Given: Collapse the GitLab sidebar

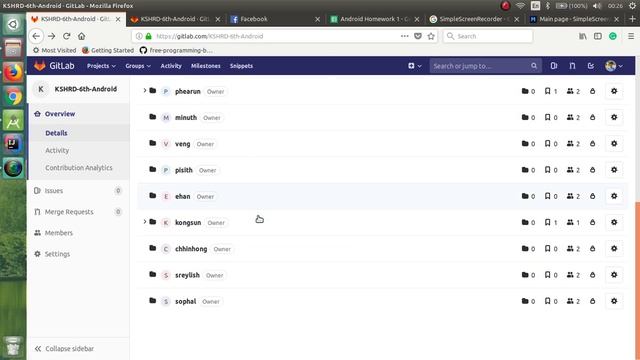Looking at the screenshot, I should [x=64, y=349].
